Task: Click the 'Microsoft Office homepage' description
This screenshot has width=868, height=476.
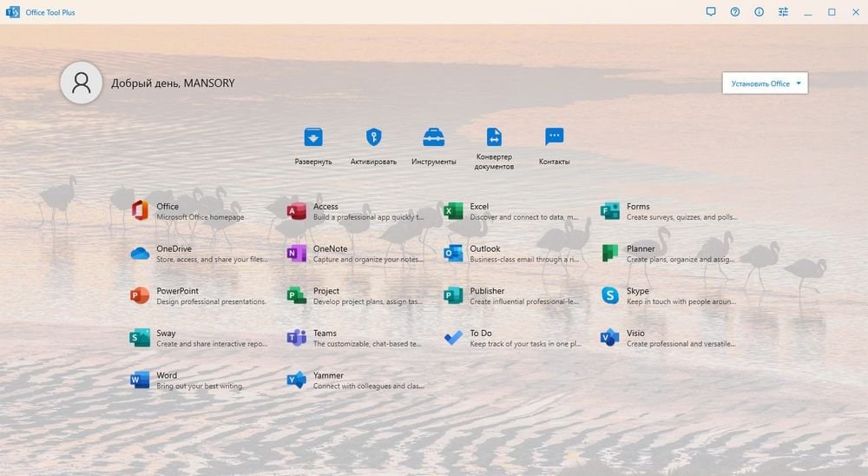Action: pyautogui.click(x=201, y=217)
